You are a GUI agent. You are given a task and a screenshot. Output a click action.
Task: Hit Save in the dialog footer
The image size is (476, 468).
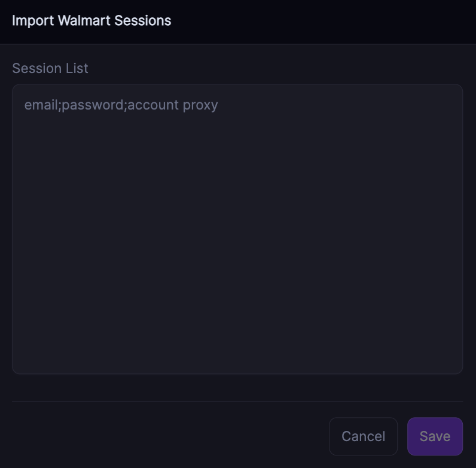[x=435, y=436]
